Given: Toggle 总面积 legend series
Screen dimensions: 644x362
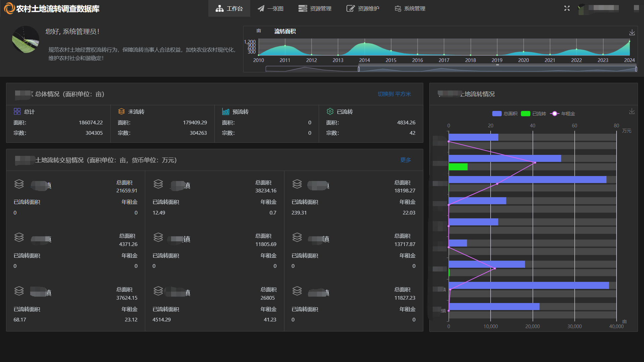Looking at the screenshot, I should [504, 114].
